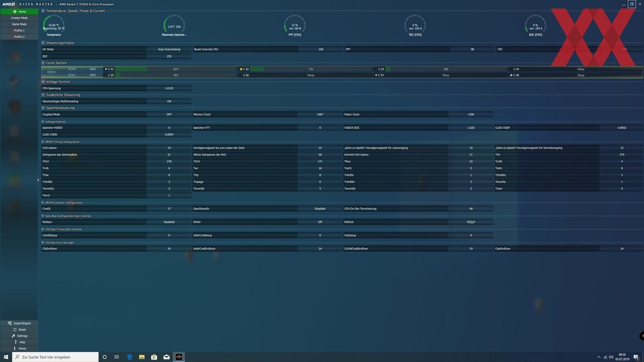Click the RttNom Disabled value

point(169,222)
